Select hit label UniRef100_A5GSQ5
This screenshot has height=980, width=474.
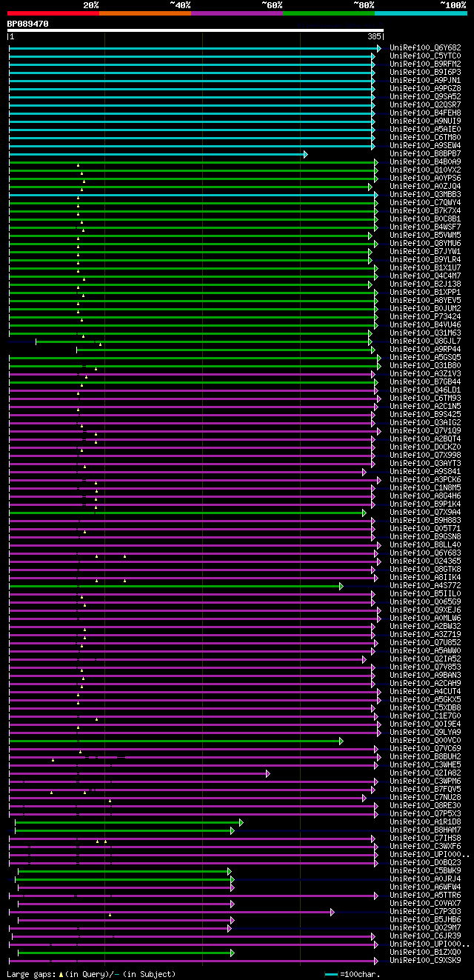pyautogui.click(x=426, y=358)
